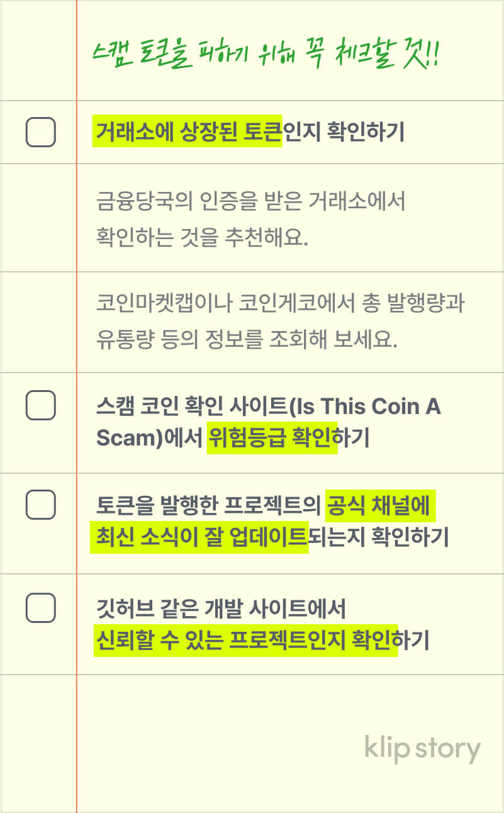
Task: Click the text 유통량 등의 정보를 조회해 보세요.
Action: (247, 340)
